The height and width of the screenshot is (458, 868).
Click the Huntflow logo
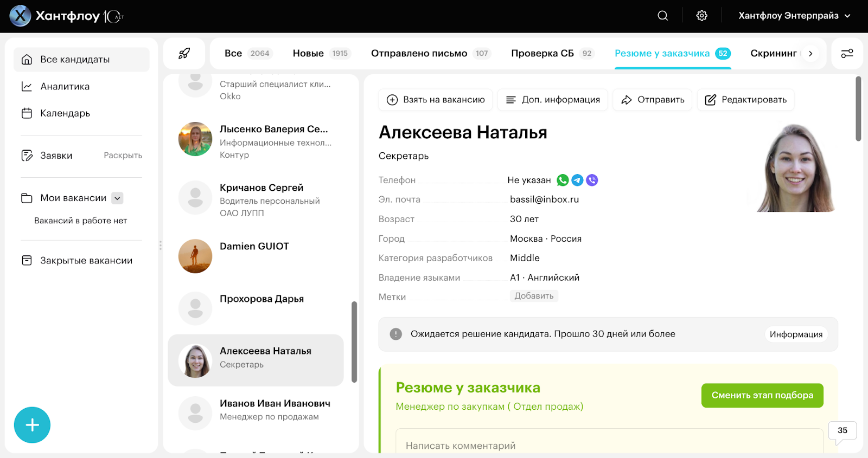[x=67, y=16]
